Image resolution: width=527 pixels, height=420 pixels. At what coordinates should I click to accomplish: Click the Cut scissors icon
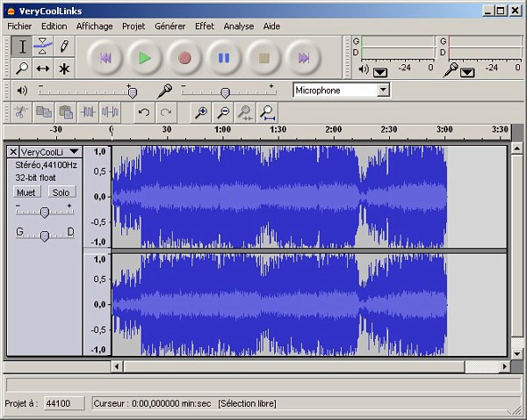(x=21, y=112)
